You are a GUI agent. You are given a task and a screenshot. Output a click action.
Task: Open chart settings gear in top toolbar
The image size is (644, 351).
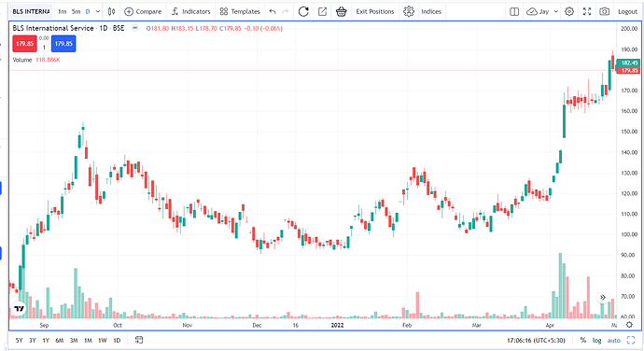click(569, 11)
